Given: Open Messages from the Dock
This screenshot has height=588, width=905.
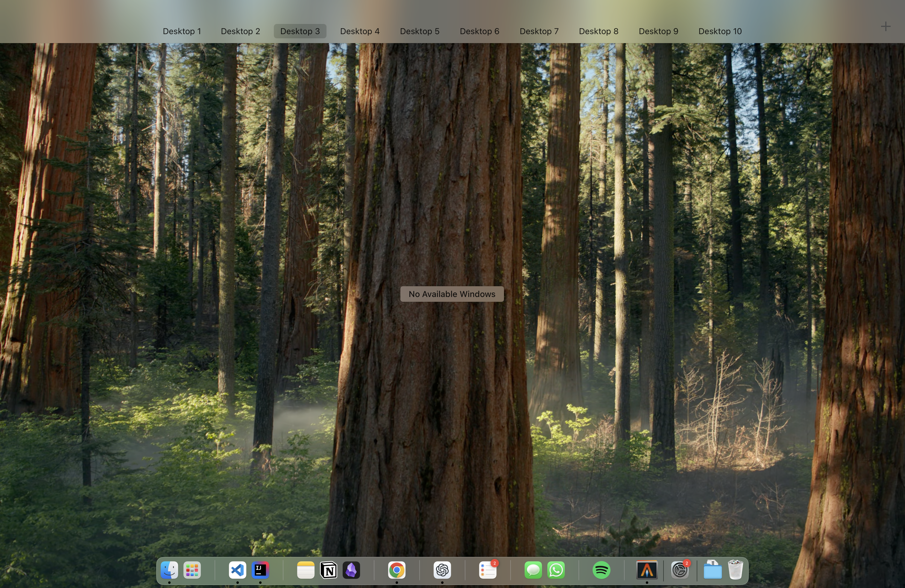Looking at the screenshot, I should coord(533,570).
